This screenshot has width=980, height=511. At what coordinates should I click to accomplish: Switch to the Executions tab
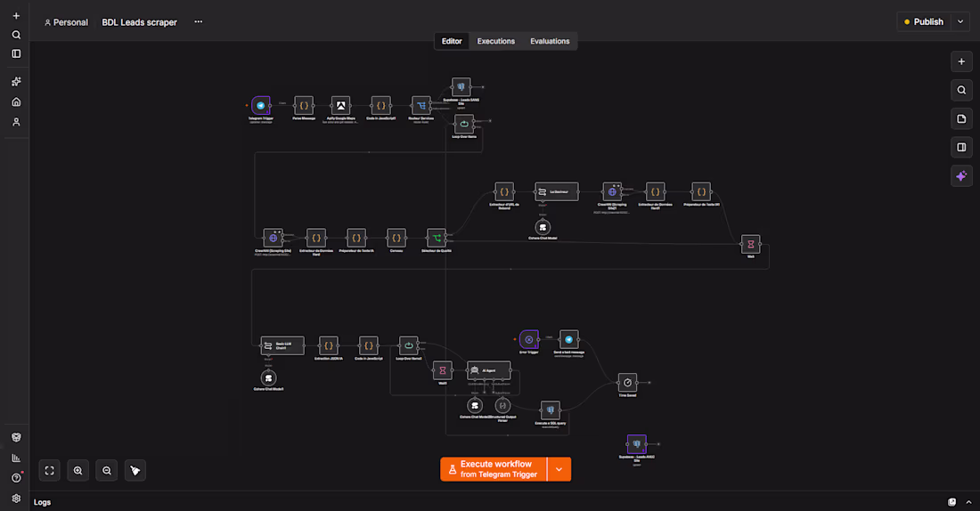click(x=495, y=41)
